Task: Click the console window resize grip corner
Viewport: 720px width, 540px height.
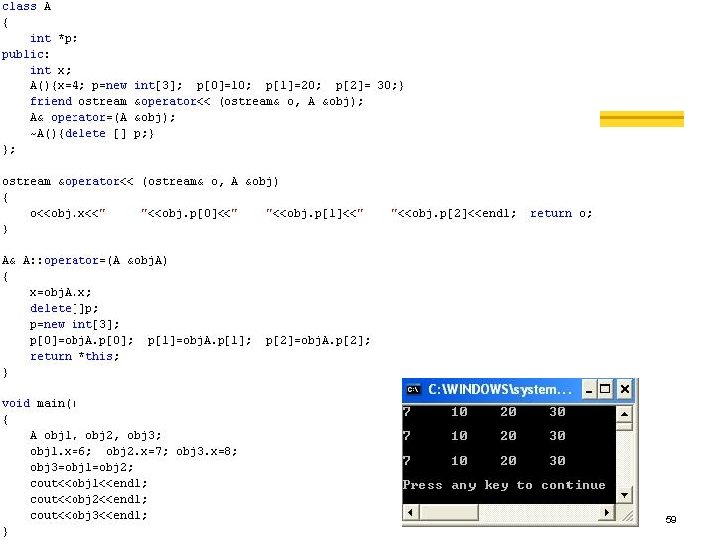Action: (x=627, y=515)
